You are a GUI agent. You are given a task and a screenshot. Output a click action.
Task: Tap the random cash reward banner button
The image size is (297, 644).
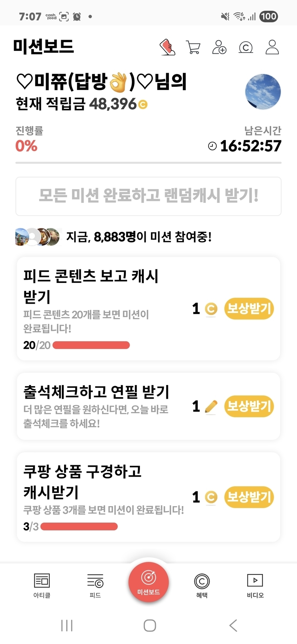[x=148, y=196]
